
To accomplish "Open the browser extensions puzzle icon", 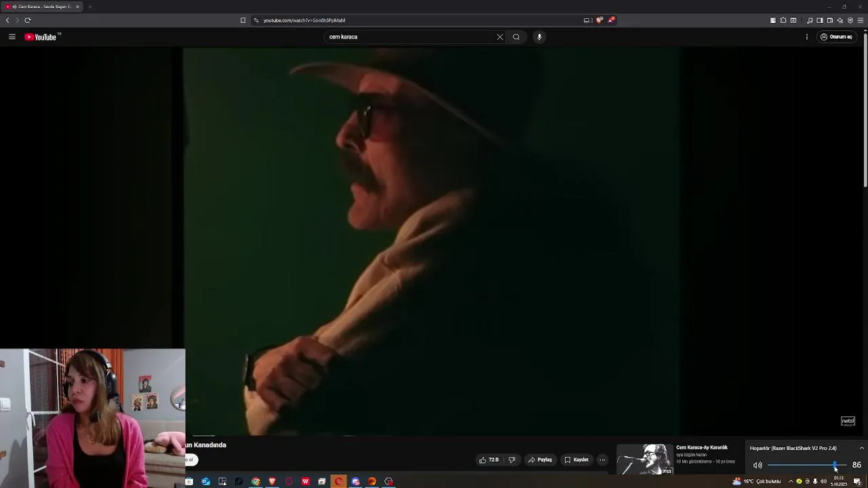I will (783, 20).
